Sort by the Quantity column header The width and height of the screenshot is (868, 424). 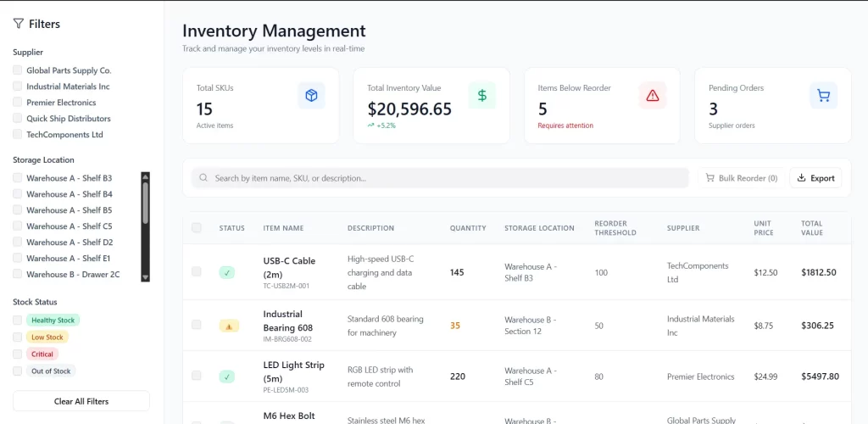tap(468, 228)
